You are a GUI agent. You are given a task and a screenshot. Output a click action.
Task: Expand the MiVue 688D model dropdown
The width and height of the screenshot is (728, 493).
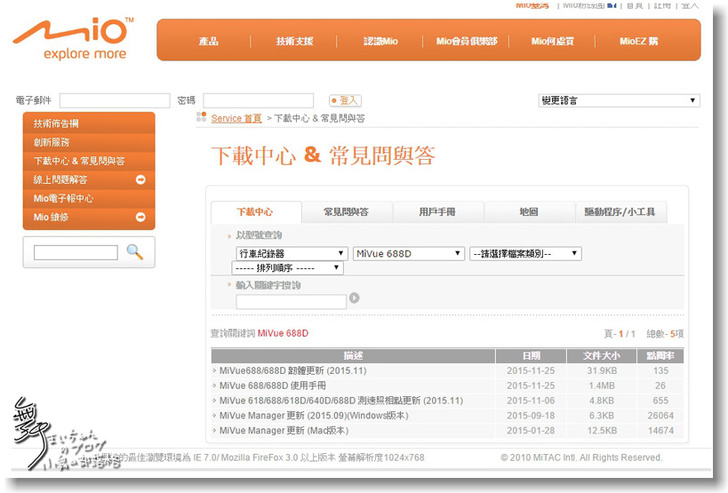[409, 254]
